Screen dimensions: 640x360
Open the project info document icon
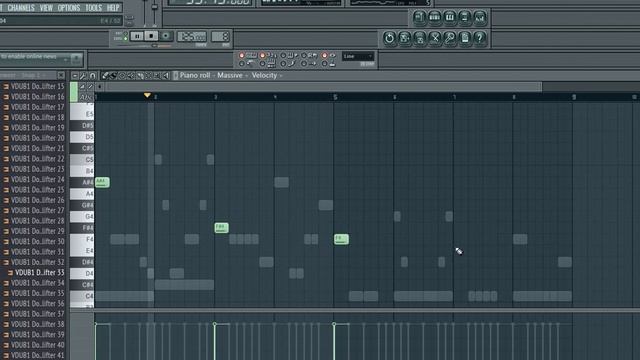465,38
